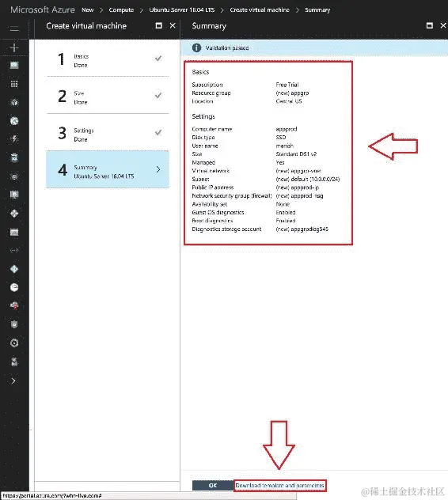Click the chevron on the Summary step

pos(158,169)
